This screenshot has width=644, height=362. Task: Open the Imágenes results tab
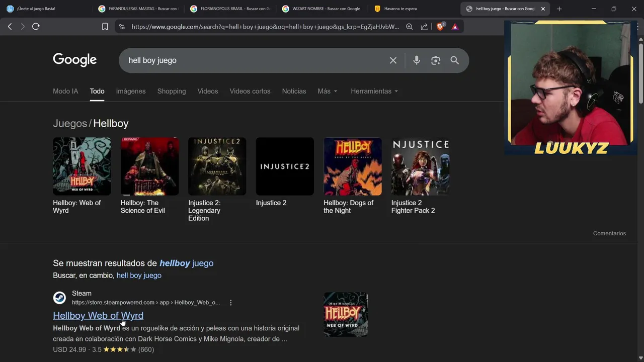tap(131, 91)
